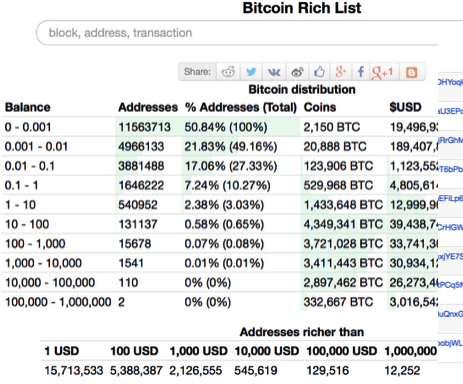Image resolution: width=463 pixels, height=384 pixels.
Task: Select value 15,713,533
Action: click(x=74, y=370)
